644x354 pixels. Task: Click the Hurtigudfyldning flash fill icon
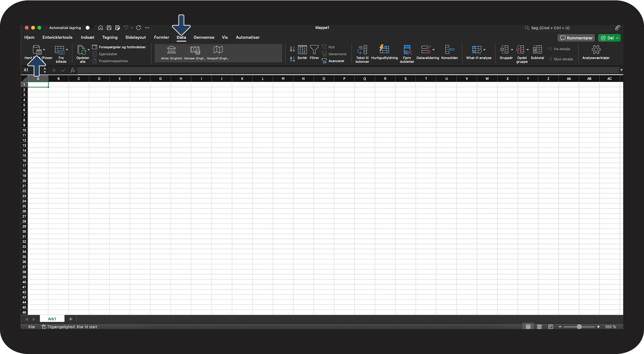[x=384, y=49]
